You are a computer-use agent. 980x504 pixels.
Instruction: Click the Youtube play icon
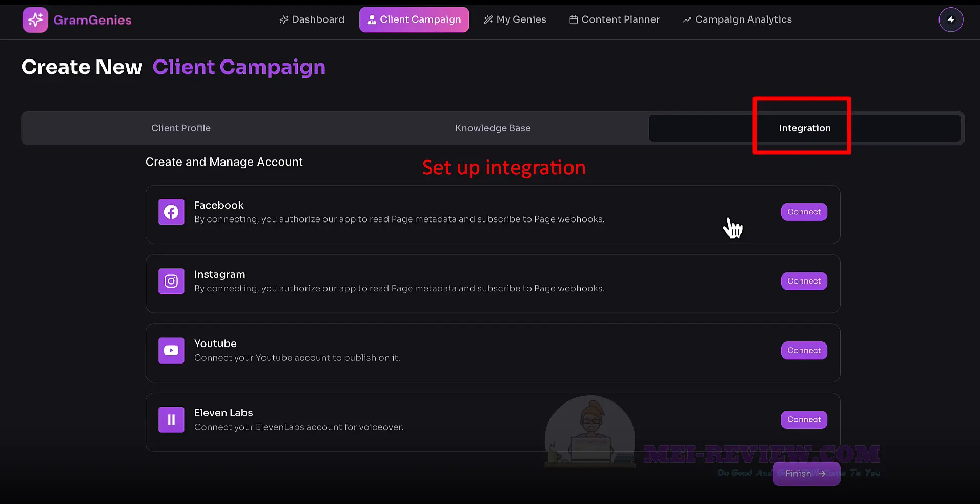click(171, 350)
